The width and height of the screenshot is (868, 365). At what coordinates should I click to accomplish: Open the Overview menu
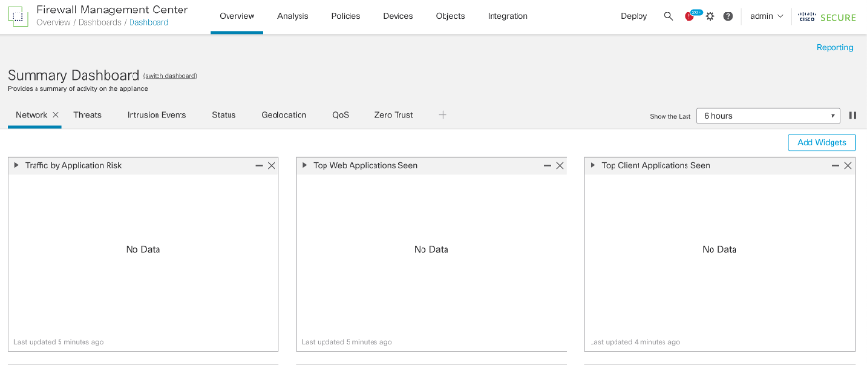click(237, 16)
